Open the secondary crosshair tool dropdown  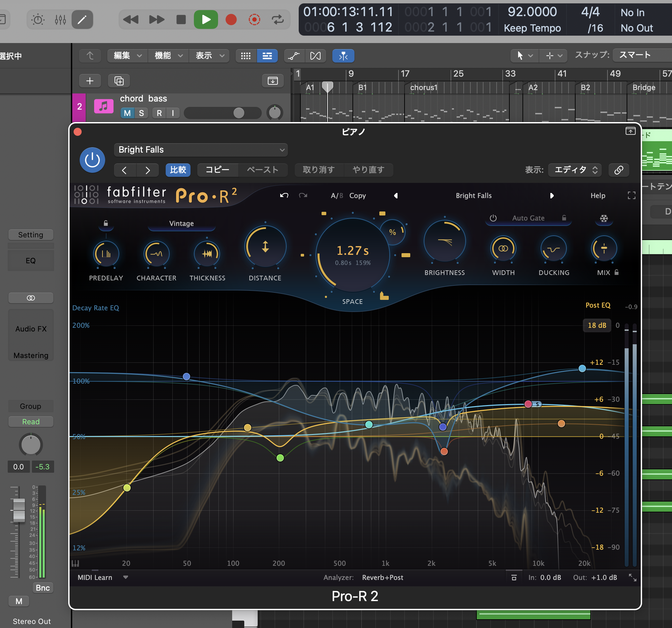point(554,56)
